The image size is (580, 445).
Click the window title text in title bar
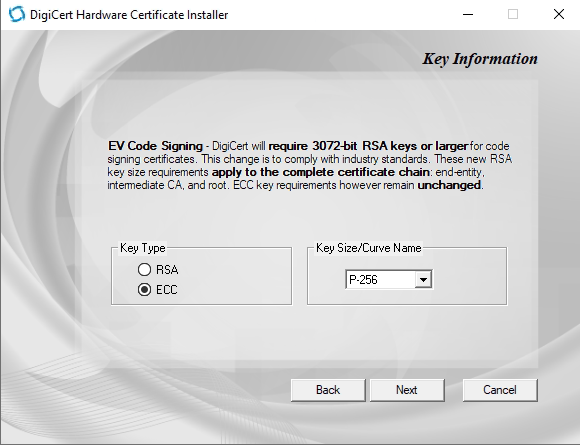point(129,15)
